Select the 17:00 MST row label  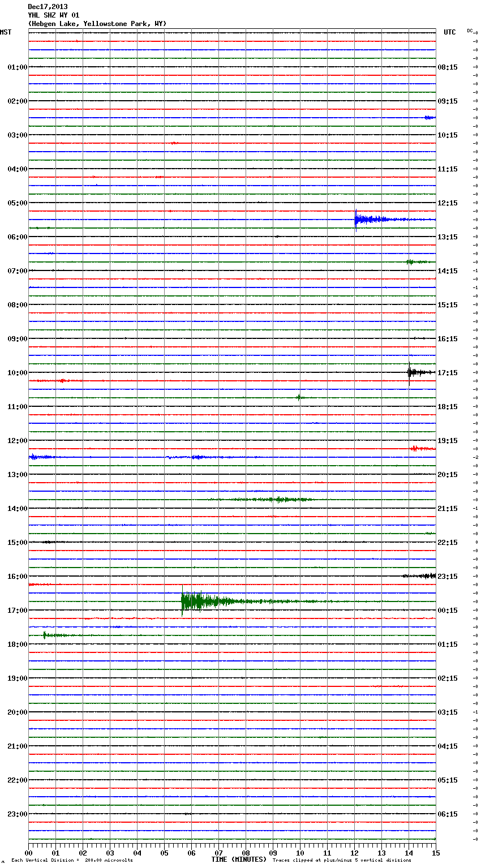point(18,611)
